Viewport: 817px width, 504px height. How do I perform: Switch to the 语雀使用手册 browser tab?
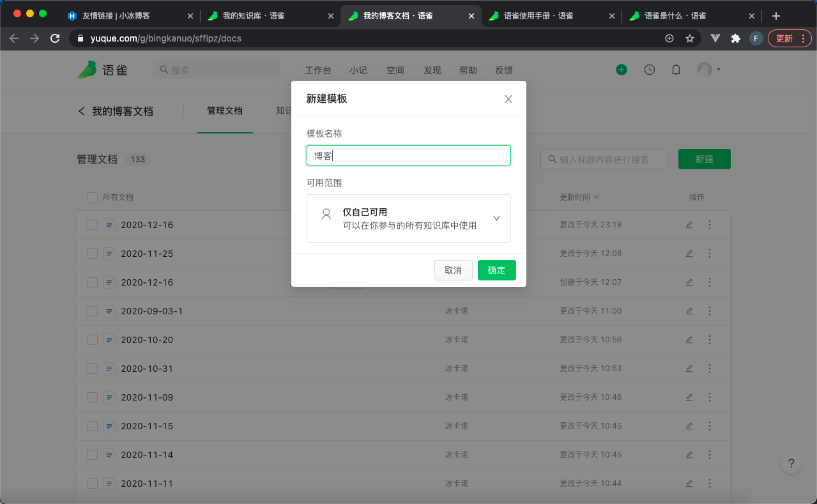click(551, 16)
